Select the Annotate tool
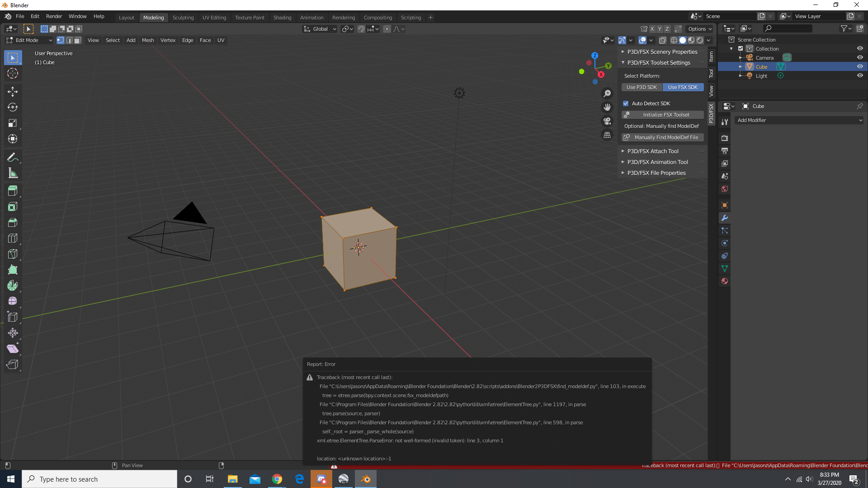This screenshot has height=488, width=868. click(13, 158)
